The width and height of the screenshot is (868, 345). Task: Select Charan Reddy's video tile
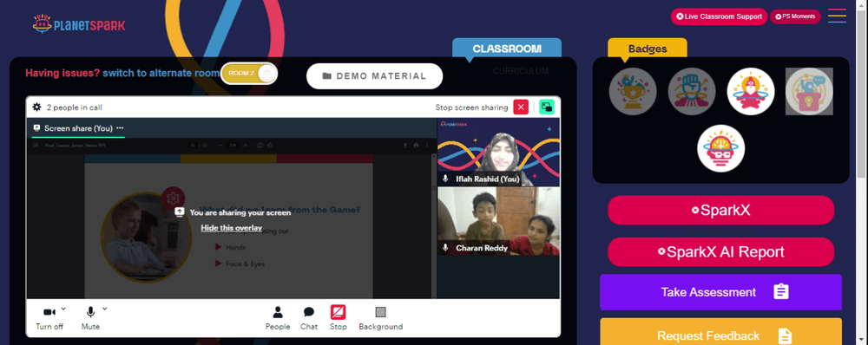499,221
